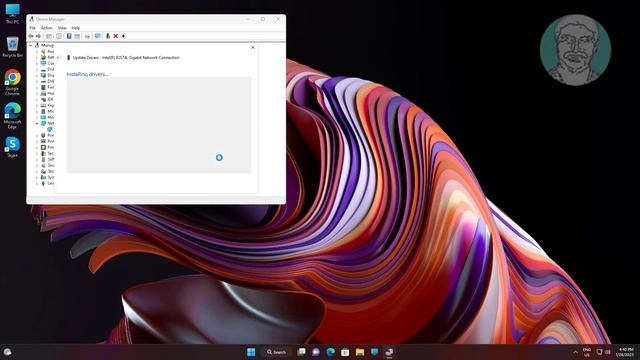
Task: Open the File menu
Action: pyautogui.click(x=33, y=28)
